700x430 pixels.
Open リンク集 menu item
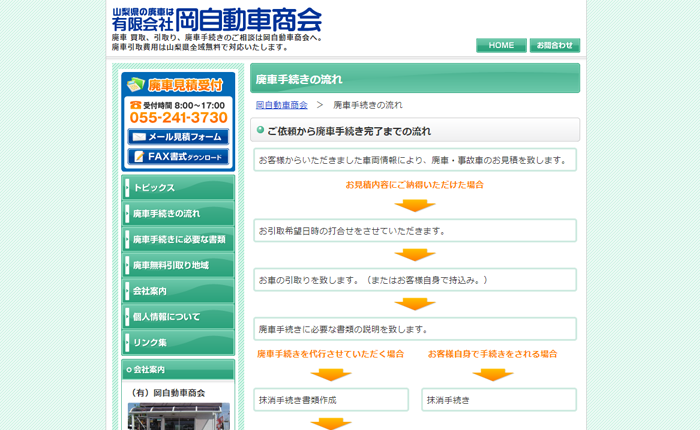[x=178, y=342]
